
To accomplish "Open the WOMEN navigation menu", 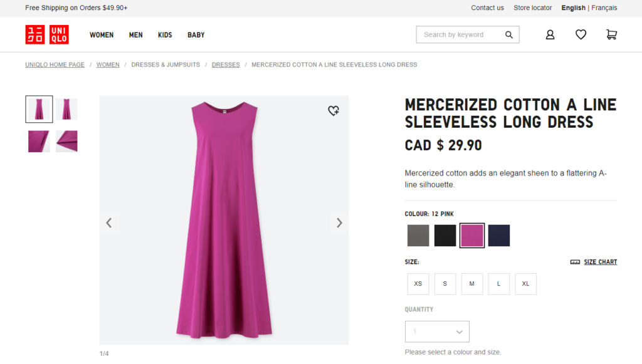I will [x=102, y=34].
